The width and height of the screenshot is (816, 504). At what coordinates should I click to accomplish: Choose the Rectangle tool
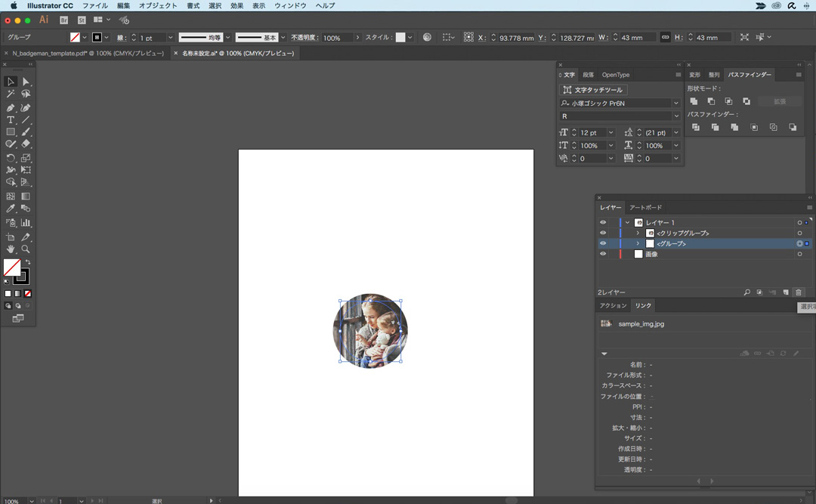pyautogui.click(x=11, y=132)
